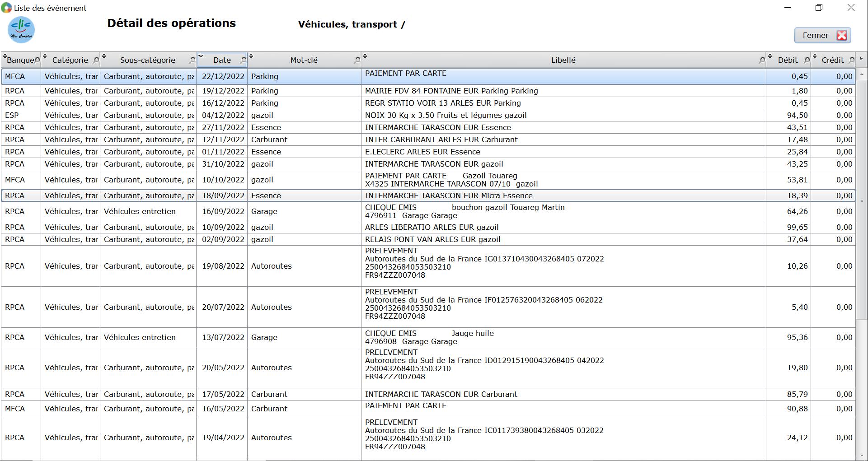Click sort arrows of Catégorie column
The width and height of the screenshot is (868, 461).
click(44, 56)
